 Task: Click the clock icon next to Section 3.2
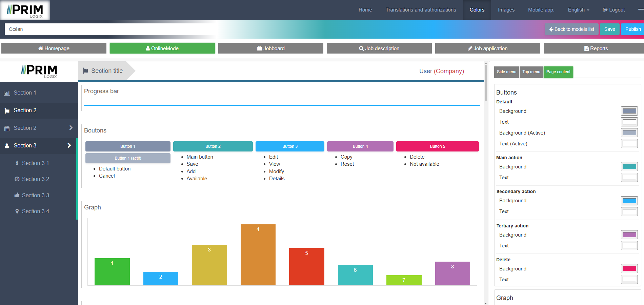(x=17, y=179)
